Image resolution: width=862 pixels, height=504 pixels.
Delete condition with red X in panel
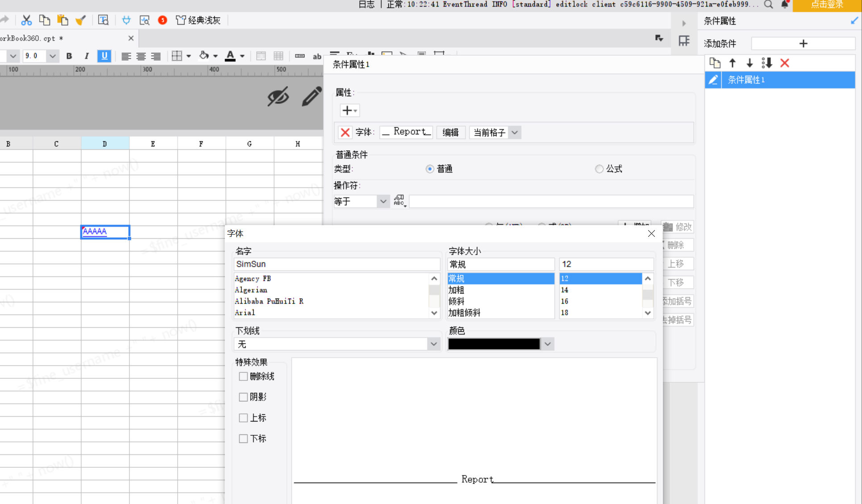click(x=785, y=63)
